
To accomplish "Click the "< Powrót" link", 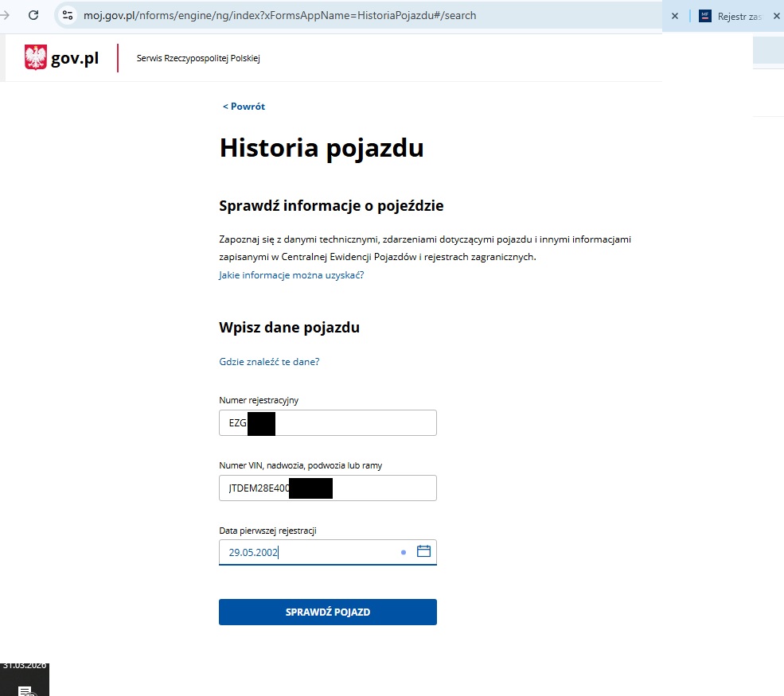I will 243,106.
